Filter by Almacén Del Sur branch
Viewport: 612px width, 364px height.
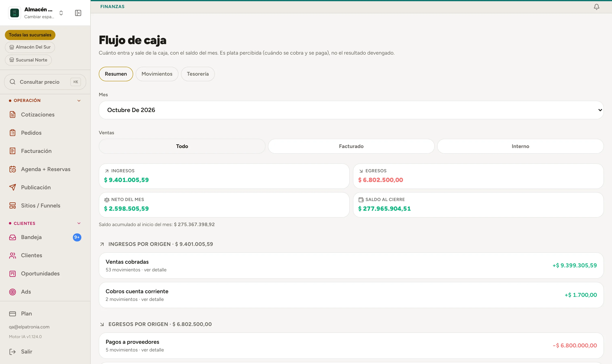[30, 47]
